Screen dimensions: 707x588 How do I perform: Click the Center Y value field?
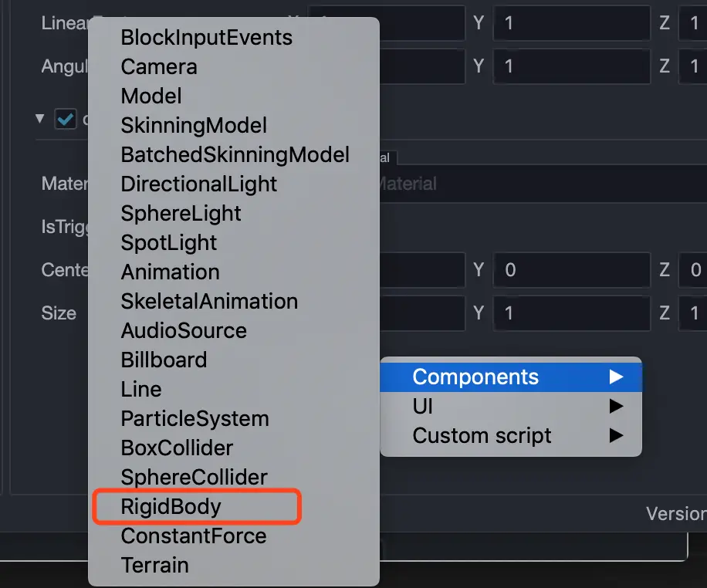click(571, 270)
